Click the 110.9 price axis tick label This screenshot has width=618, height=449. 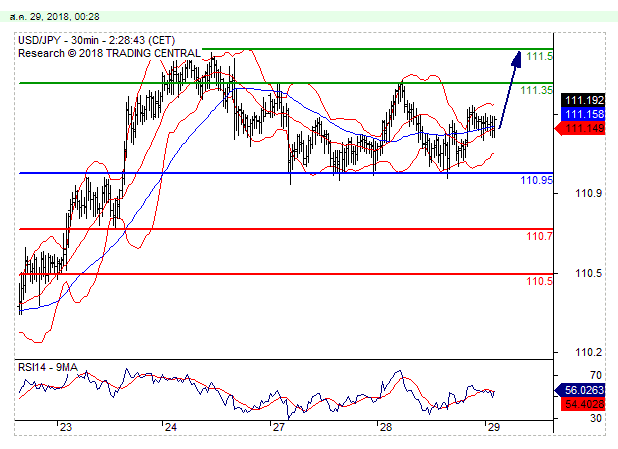click(588, 193)
